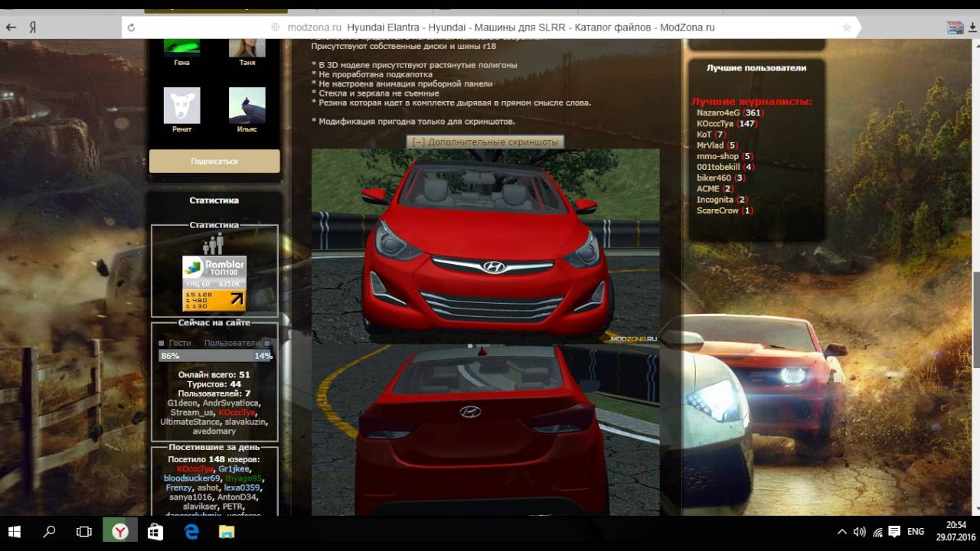Open the Wi-Fi network tray icon

click(877, 531)
